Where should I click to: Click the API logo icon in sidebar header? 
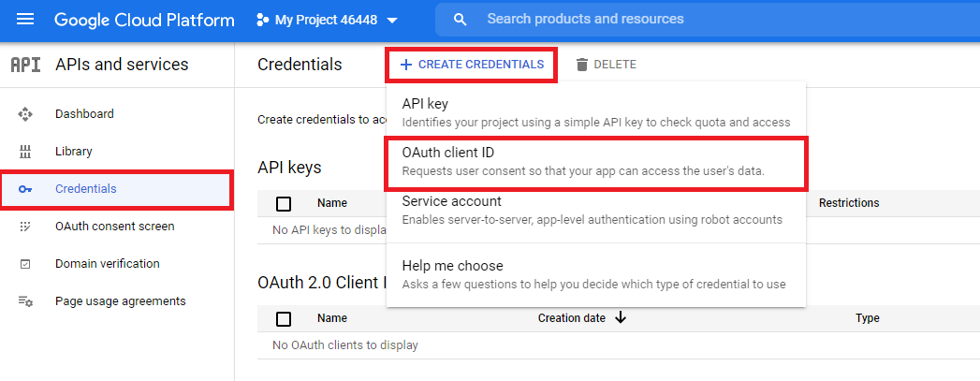(25, 65)
